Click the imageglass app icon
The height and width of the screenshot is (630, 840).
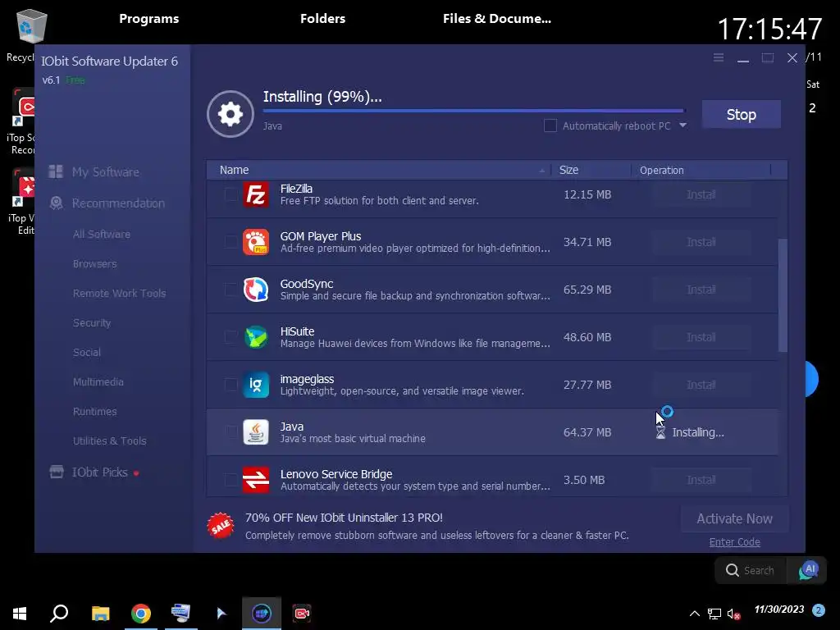256,385
